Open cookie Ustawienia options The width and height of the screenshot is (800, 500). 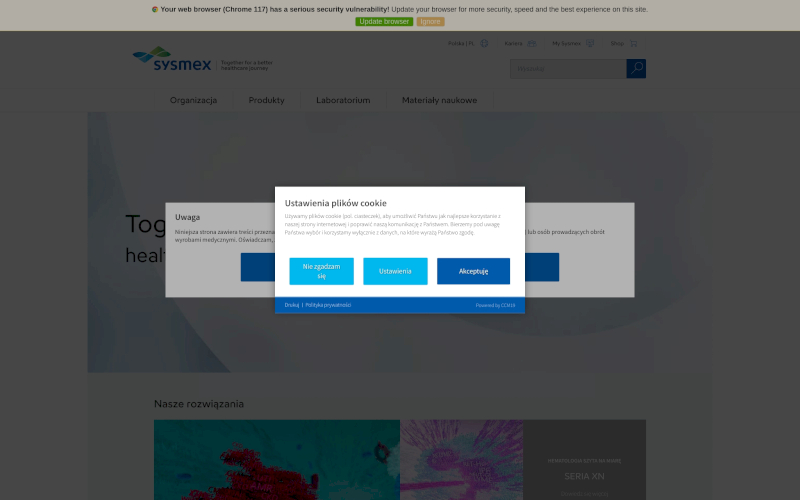point(395,271)
